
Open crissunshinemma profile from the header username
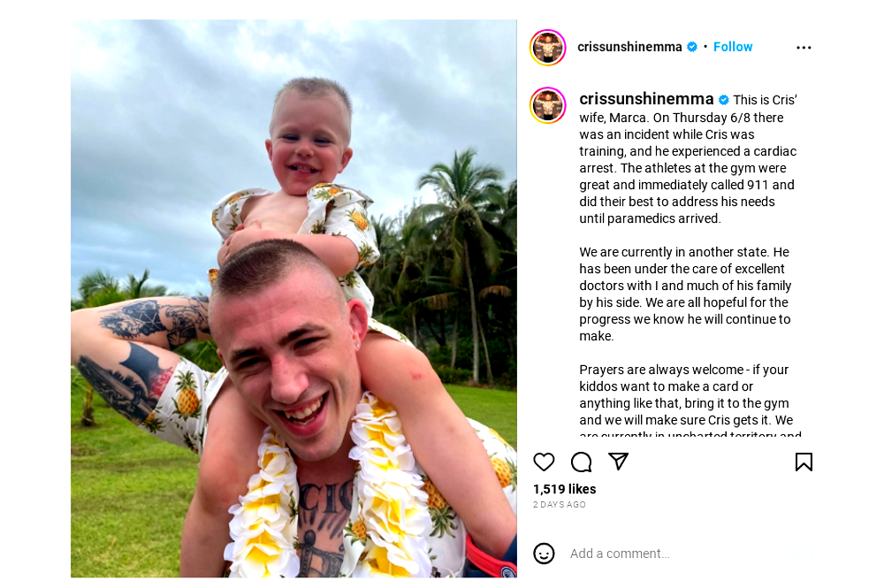click(x=629, y=47)
